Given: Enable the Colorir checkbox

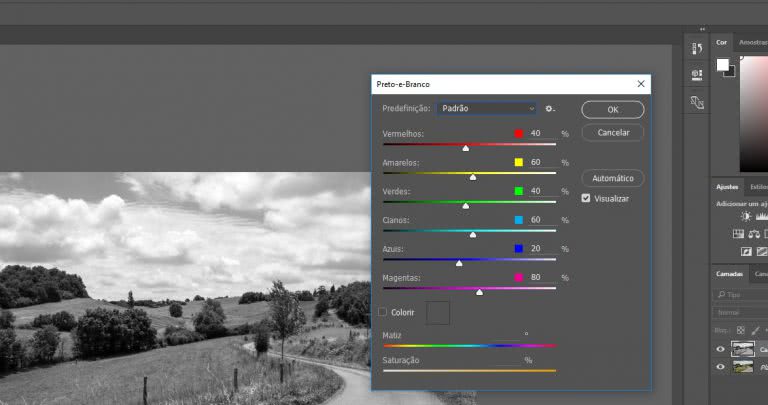Looking at the screenshot, I should [x=383, y=312].
